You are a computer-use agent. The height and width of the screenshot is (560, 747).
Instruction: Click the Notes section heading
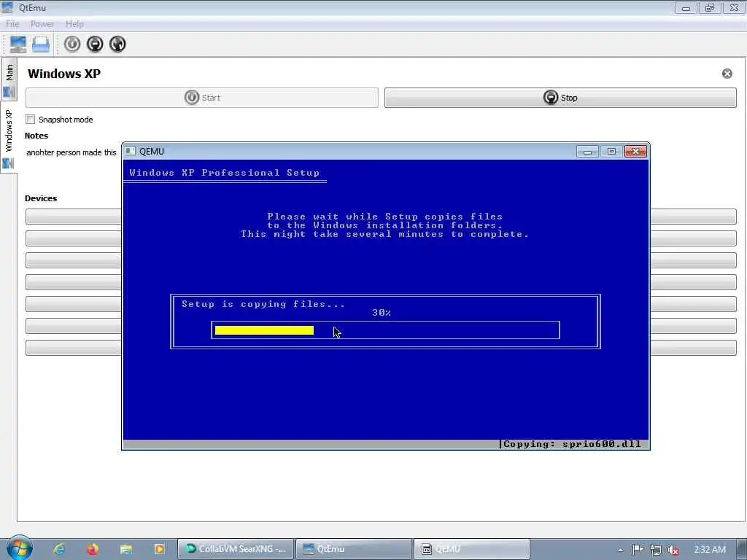[x=36, y=136]
